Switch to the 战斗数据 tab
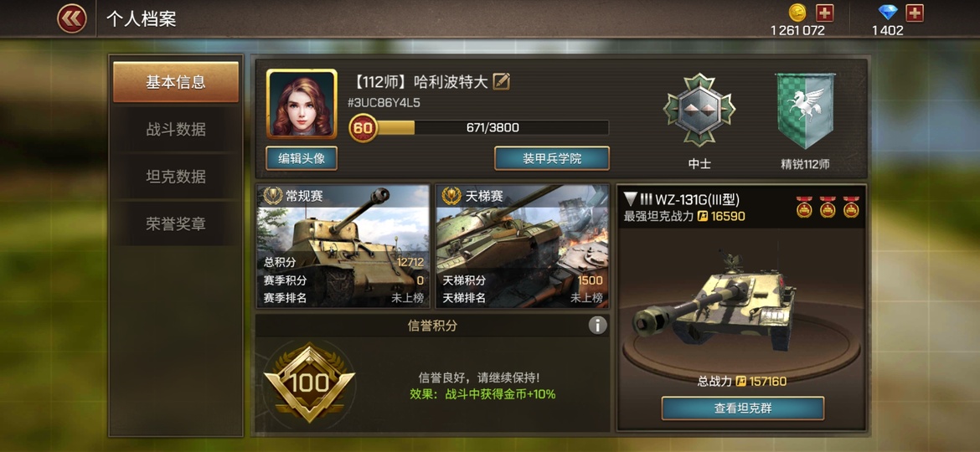This screenshot has width=980, height=452. click(x=176, y=130)
